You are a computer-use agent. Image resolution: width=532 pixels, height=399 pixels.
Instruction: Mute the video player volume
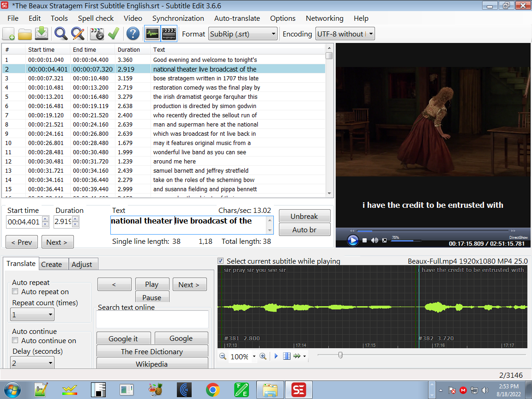[x=375, y=240]
